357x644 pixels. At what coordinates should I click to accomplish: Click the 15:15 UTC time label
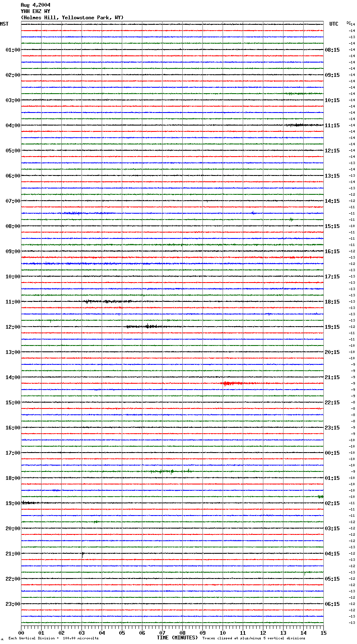[332, 226]
